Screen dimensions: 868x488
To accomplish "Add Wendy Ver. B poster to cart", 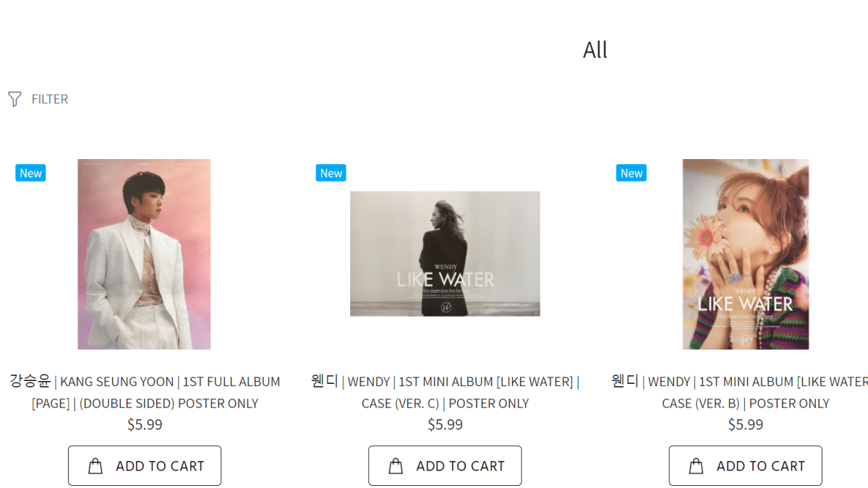I will click(745, 466).
